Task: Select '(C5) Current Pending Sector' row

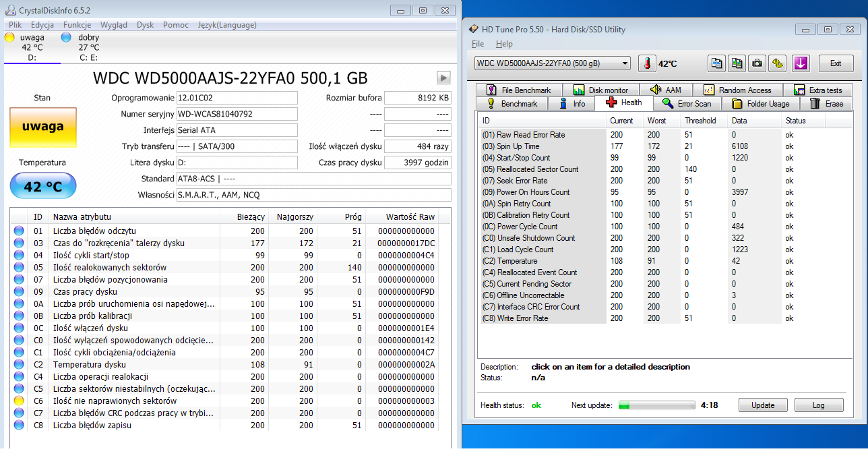Action: (663, 284)
